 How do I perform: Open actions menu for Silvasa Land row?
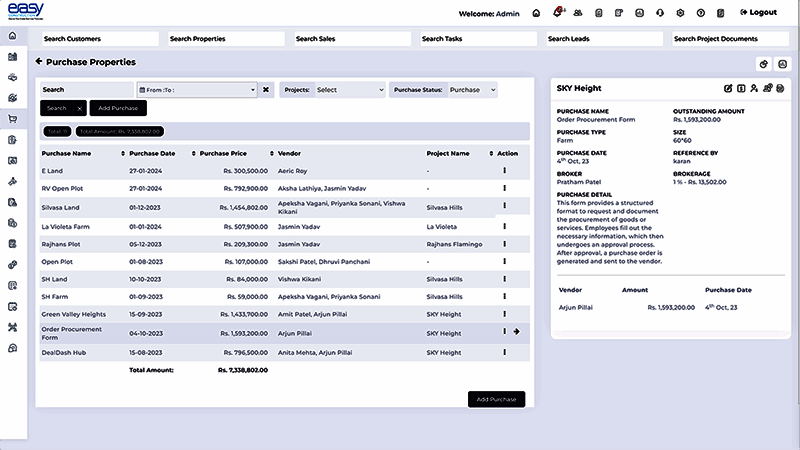click(x=505, y=205)
